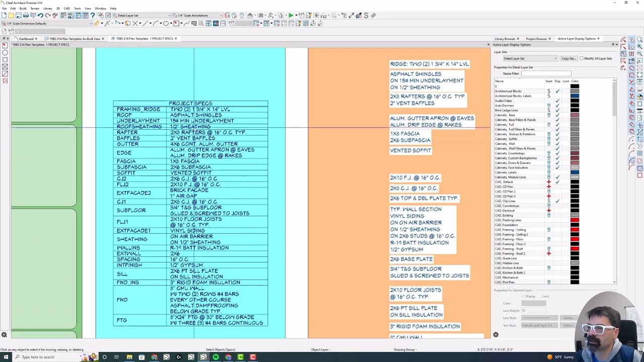Select the "RIDGE: TWO (2) 1 3/4" X 14" LVL" text

click(x=429, y=64)
